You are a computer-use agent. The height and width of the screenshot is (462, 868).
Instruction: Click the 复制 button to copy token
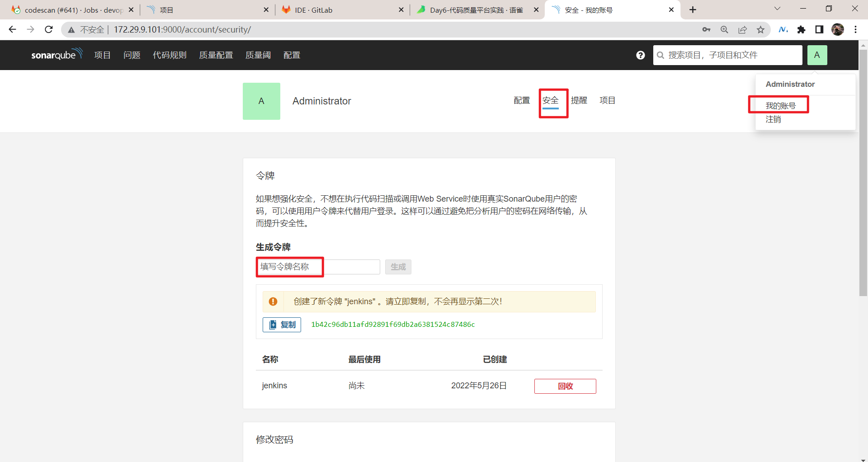[282, 325]
